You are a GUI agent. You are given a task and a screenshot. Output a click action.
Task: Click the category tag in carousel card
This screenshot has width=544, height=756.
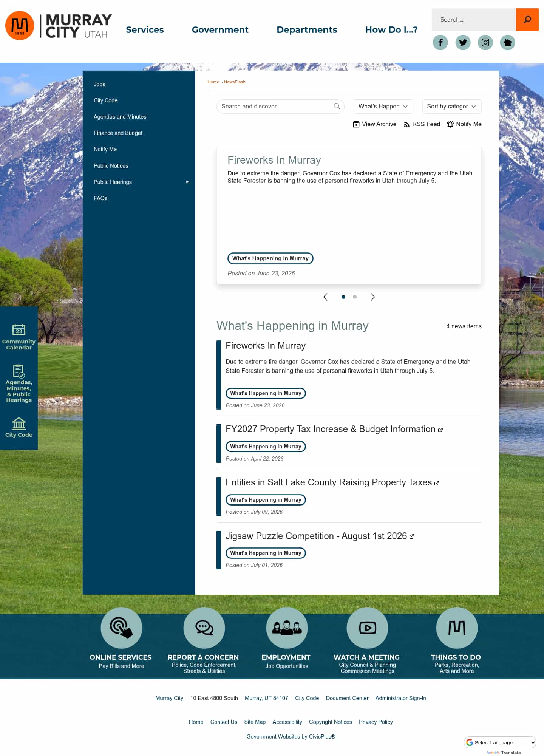(x=270, y=258)
